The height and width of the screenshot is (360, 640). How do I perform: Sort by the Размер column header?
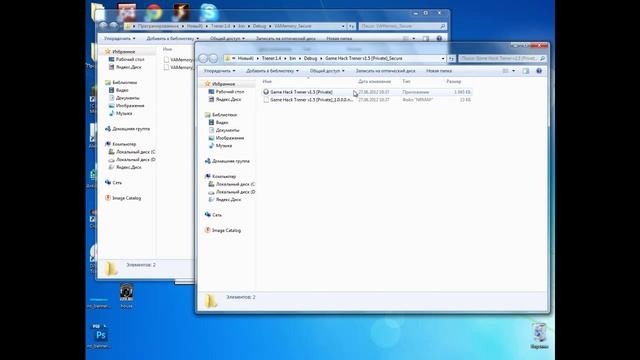click(x=453, y=82)
